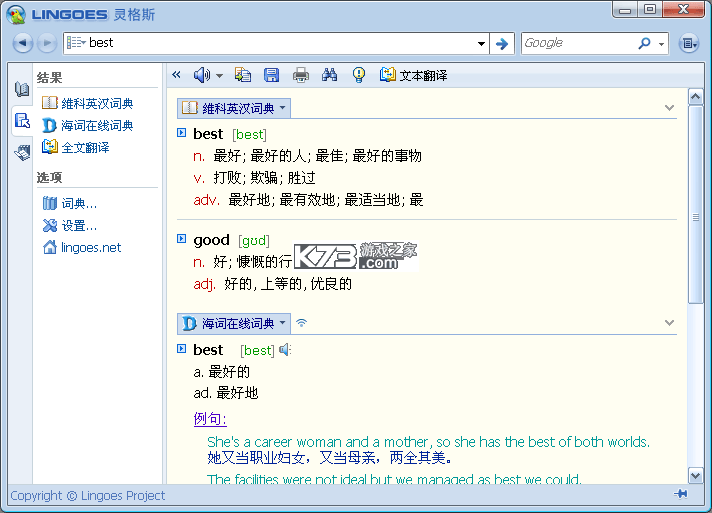Run Google search with magnifier icon
This screenshot has height=513, width=712.
(644, 43)
